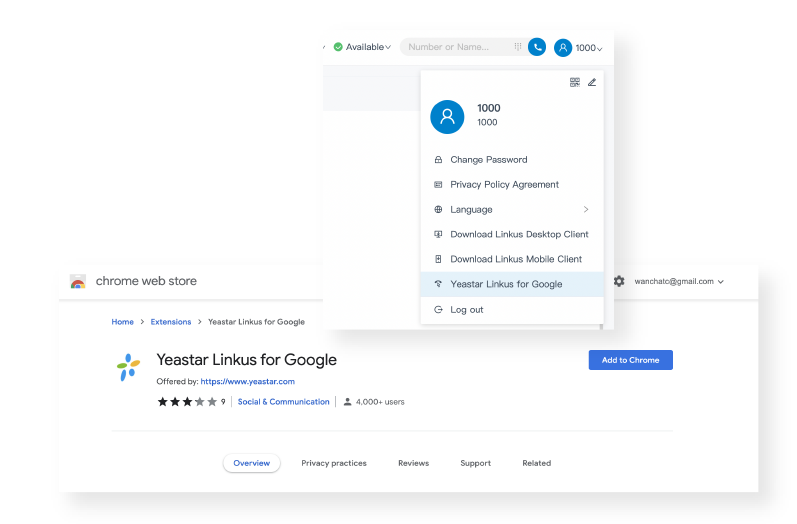Click the Chrome Web Store logo

pos(78,281)
